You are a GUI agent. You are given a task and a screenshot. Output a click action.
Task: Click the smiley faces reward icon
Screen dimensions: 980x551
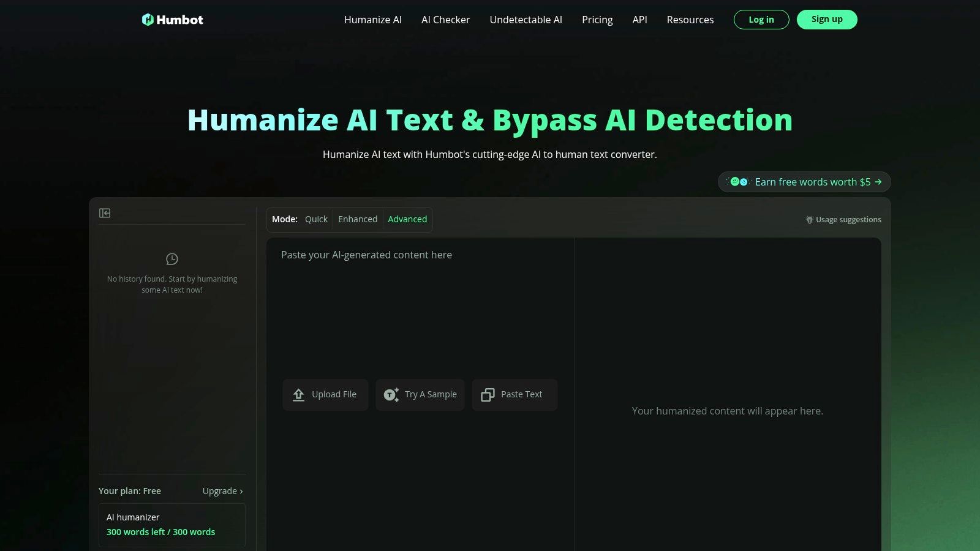[739, 182]
